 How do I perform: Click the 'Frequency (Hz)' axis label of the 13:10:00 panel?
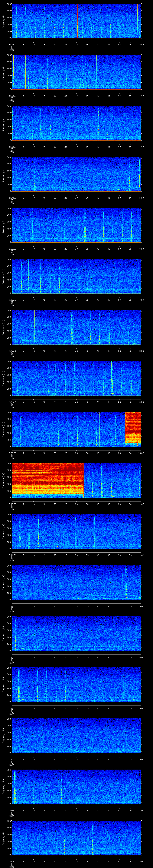pyautogui.click(x=3, y=480)
